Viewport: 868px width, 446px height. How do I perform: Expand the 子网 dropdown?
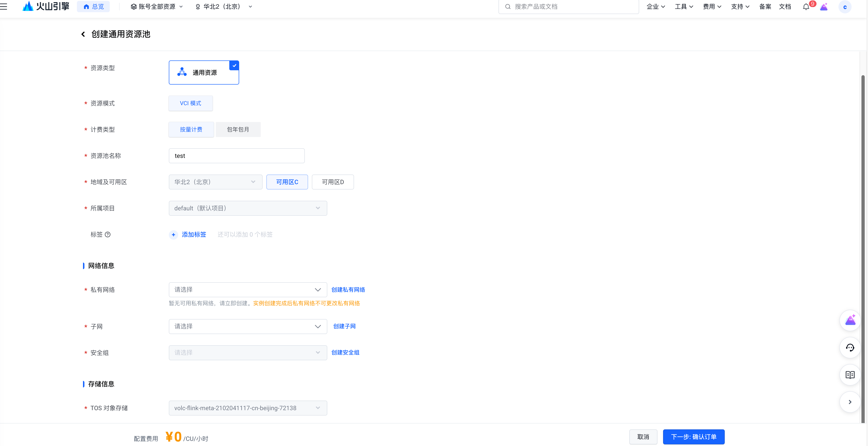coord(248,327)
